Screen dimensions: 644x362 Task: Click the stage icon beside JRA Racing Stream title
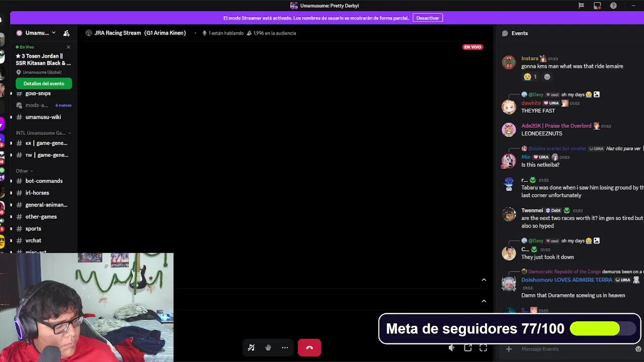coord(89,33)
